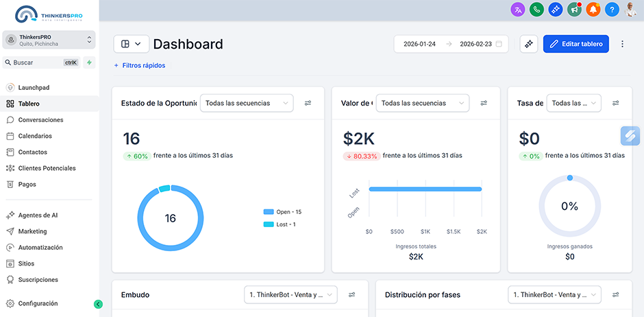Click the Editar tablero button
644x317 pixels.
point(575,44)
